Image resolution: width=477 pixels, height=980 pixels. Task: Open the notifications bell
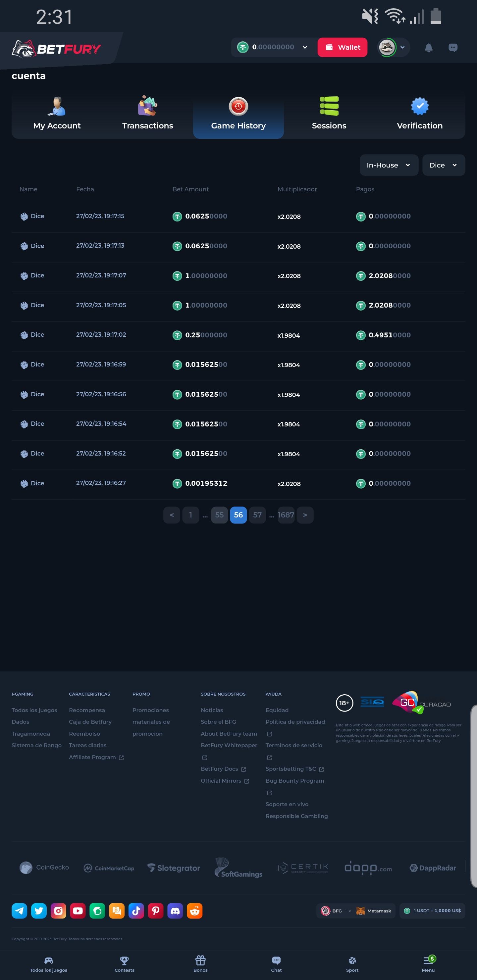(x=428, y=48)
